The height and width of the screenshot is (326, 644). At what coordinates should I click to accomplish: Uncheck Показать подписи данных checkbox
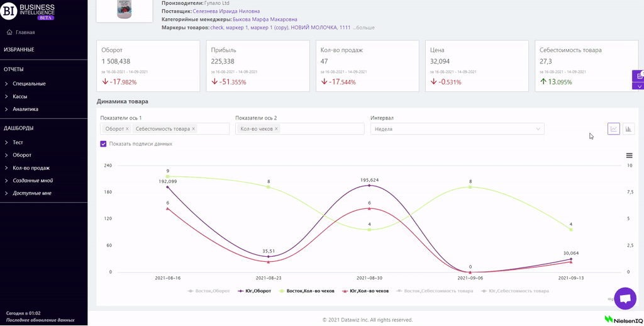click(x=103, y=143)
